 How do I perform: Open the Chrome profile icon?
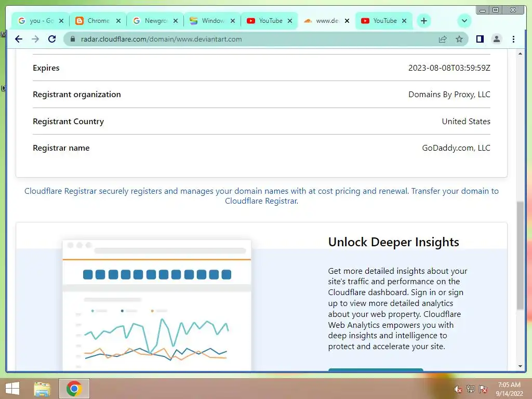pyautogui.click(x=496, y=39)
